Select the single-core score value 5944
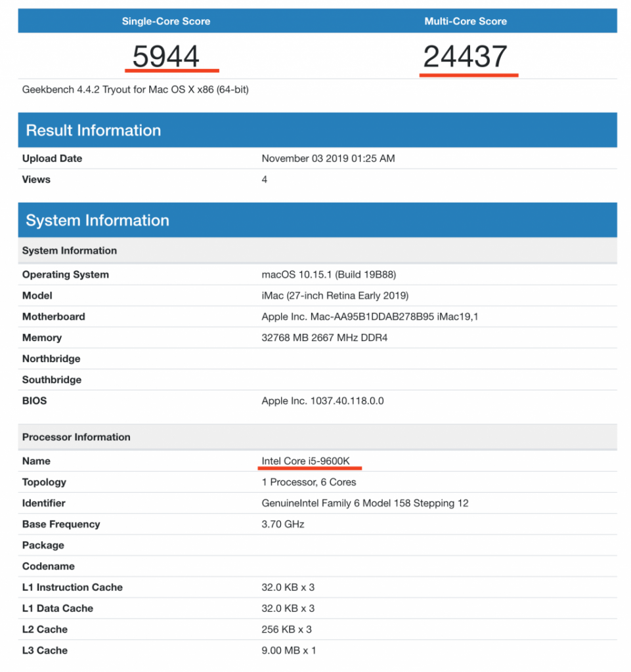631x672 pixels. coord(166,56)
